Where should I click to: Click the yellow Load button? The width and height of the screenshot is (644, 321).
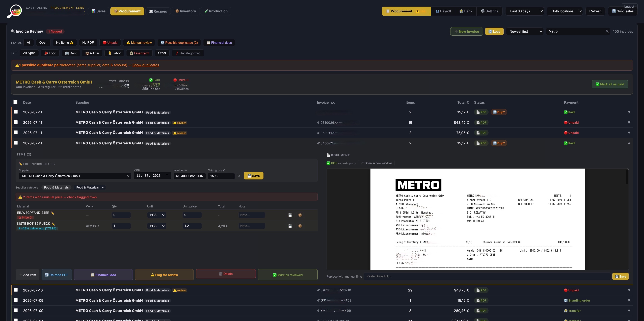[494, 32]
